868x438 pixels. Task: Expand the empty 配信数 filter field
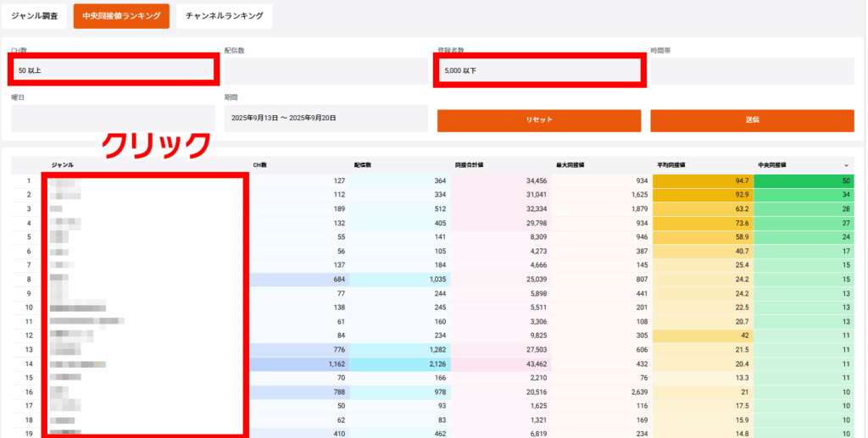tap(325, 71)
